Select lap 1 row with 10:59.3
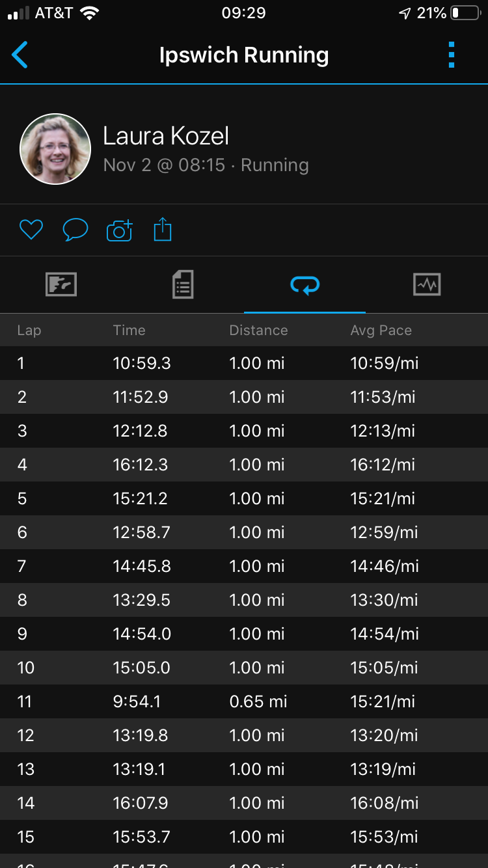Screen dimensions: 488x868 [244, 363]
